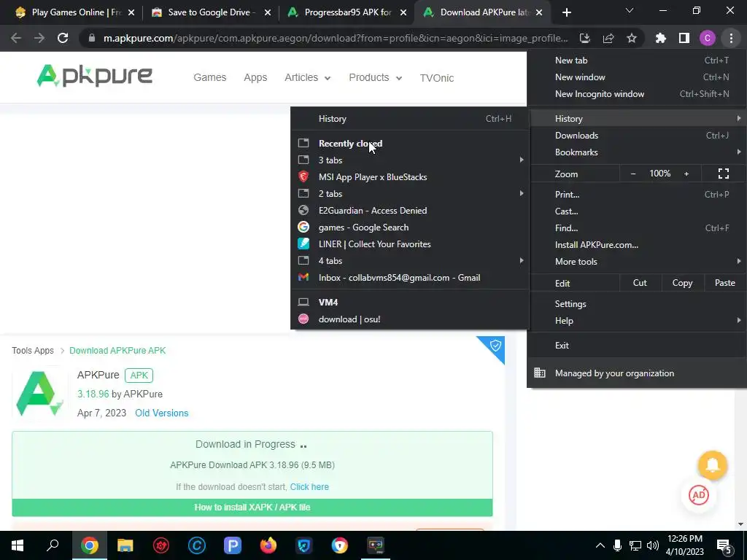This screenshot has width=747, height=560.
Task: Click How to install XAPK / APK file
Action: click(252, 507)
